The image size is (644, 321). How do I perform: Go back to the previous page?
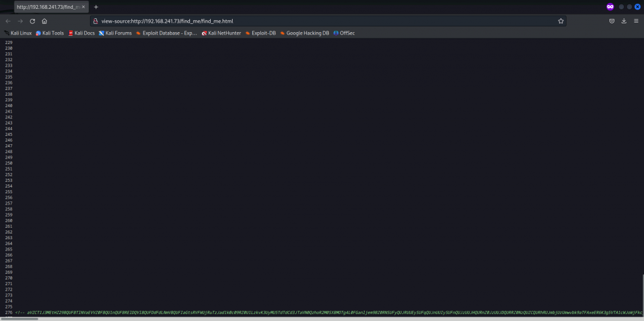[8, 21]
